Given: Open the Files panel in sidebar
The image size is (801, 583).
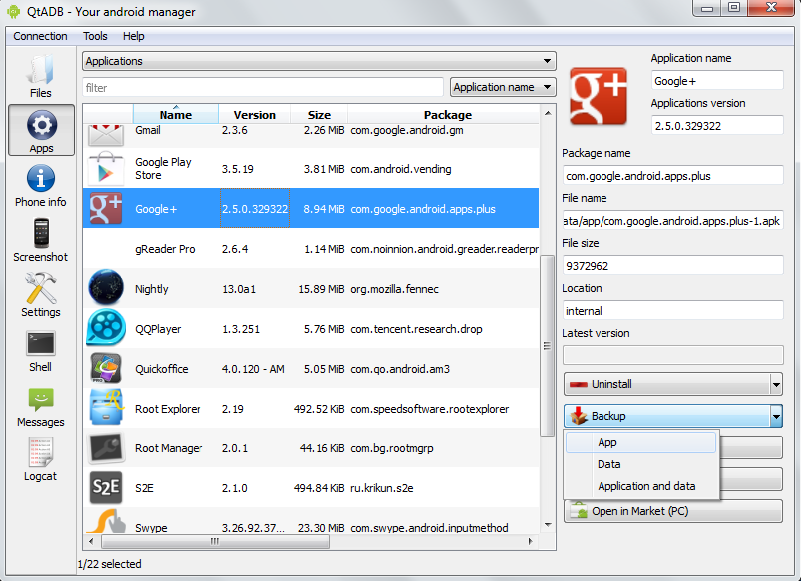Looking at the screenshot, I should point(40,76).
